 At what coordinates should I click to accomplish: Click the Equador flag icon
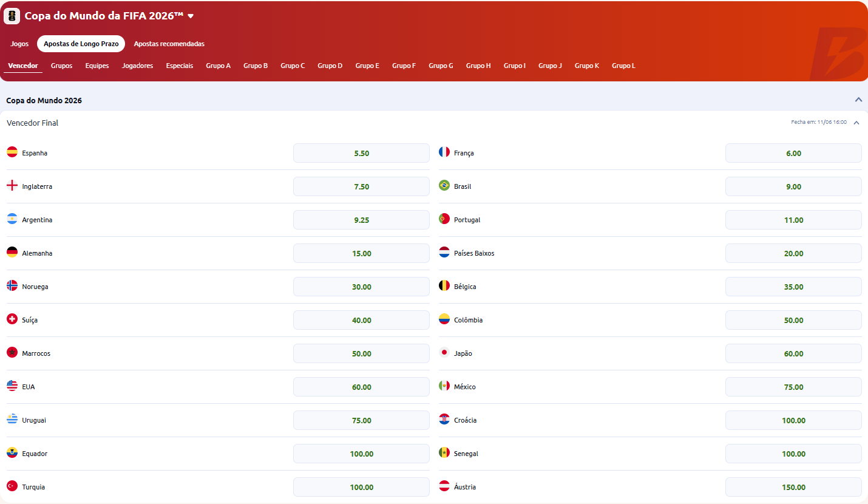click(x=12, y=453)
